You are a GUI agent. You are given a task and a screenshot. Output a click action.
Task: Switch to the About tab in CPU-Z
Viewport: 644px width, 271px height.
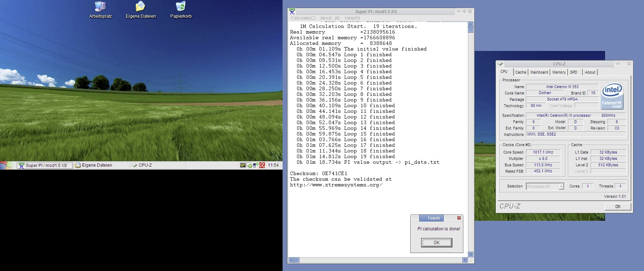[590, 72]
